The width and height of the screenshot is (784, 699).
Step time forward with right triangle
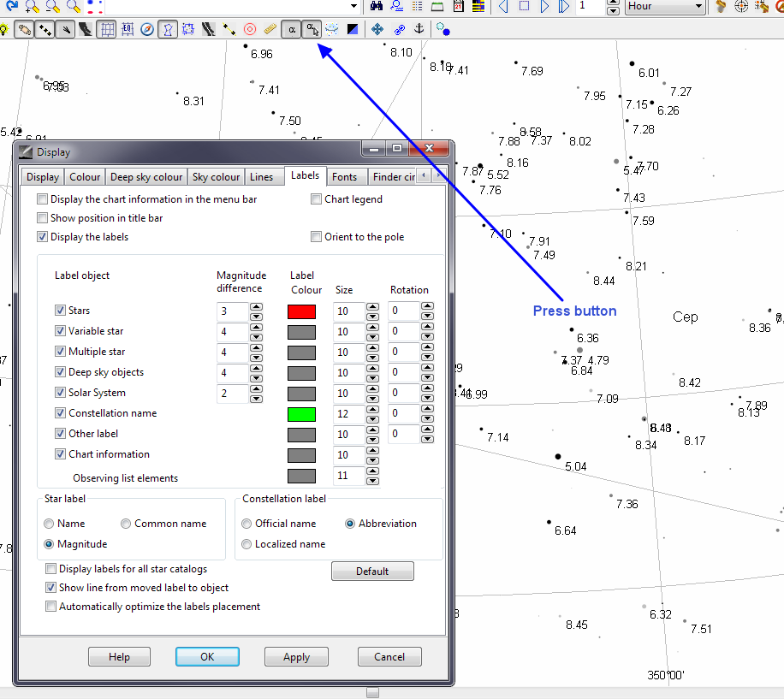[x=544, y=6]
